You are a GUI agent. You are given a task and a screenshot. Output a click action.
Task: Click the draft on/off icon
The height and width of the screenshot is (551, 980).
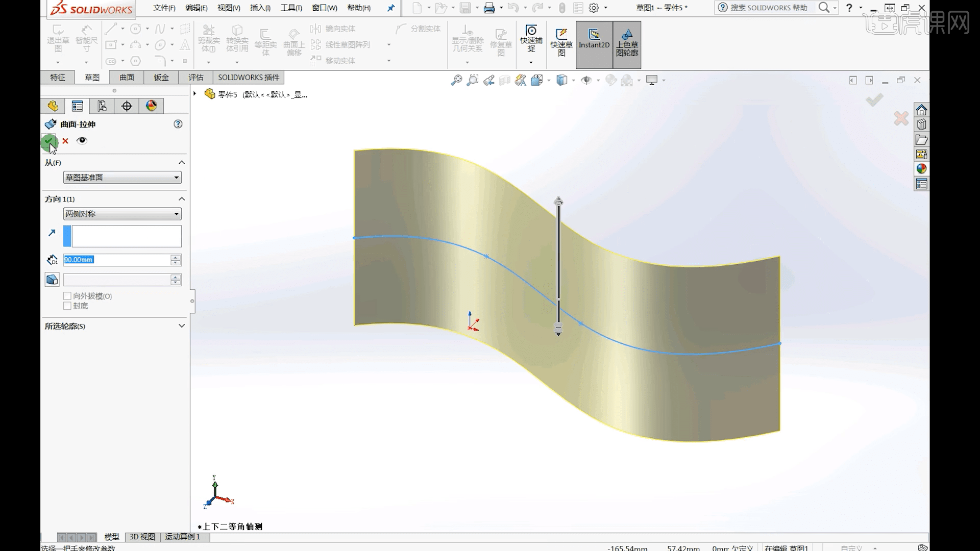pos(52,280)
